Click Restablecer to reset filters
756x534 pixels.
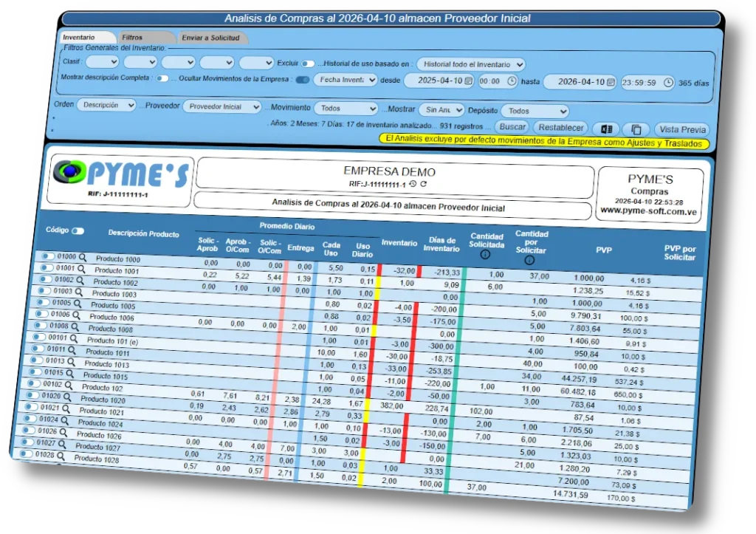(560, 127)
